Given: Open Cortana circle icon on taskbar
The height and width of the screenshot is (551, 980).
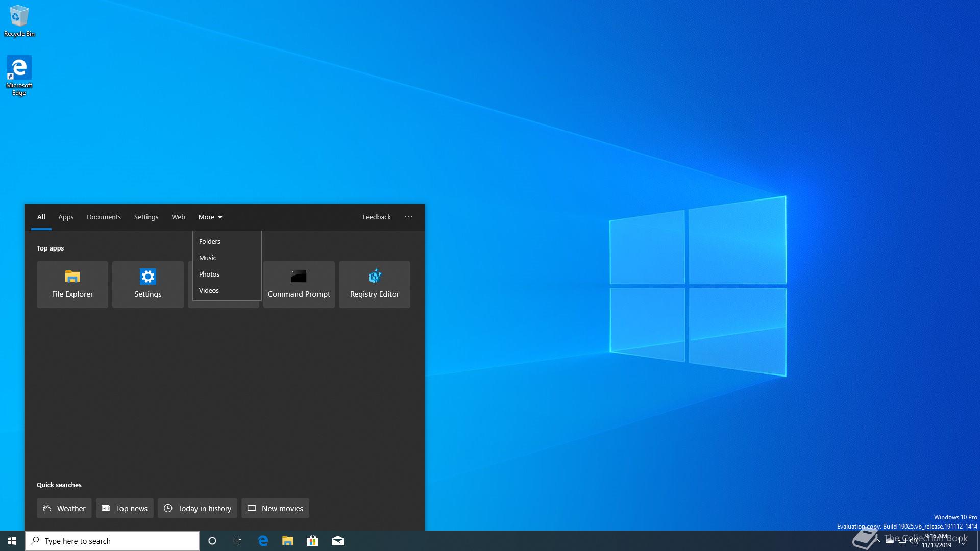Looking at the screenshot, I should click(212, 541).
